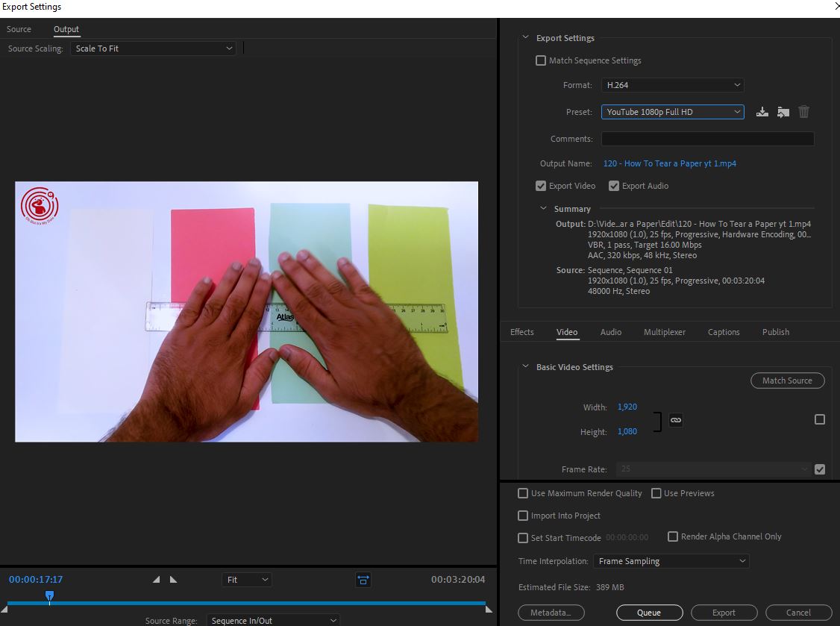Switch to the Audio tab
This screenshot has width=840, height=626.
point(611,332)
